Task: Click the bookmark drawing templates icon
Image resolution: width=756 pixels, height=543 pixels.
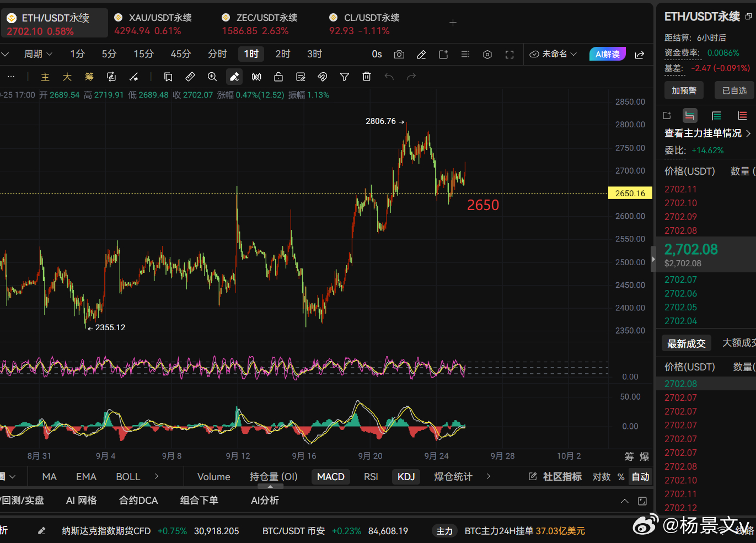Action: point(168,77)
